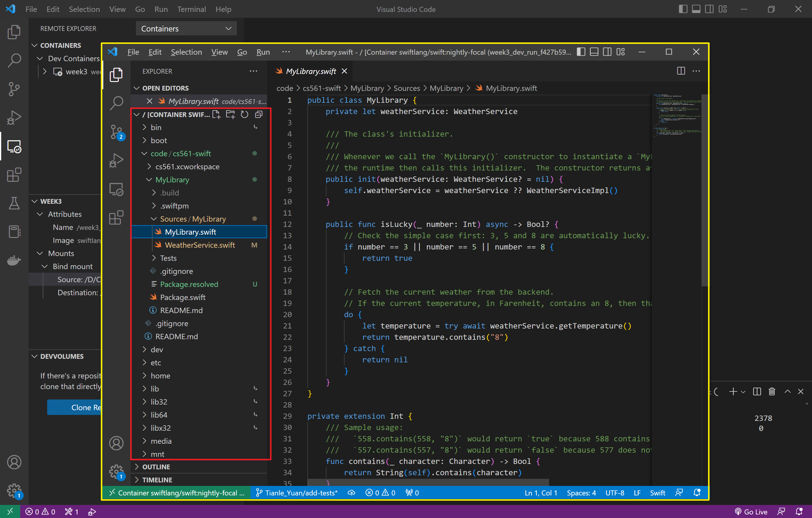Click Sources in the breadcrumb navigation
Screen dimensions: 812x518
coord(406,88)
